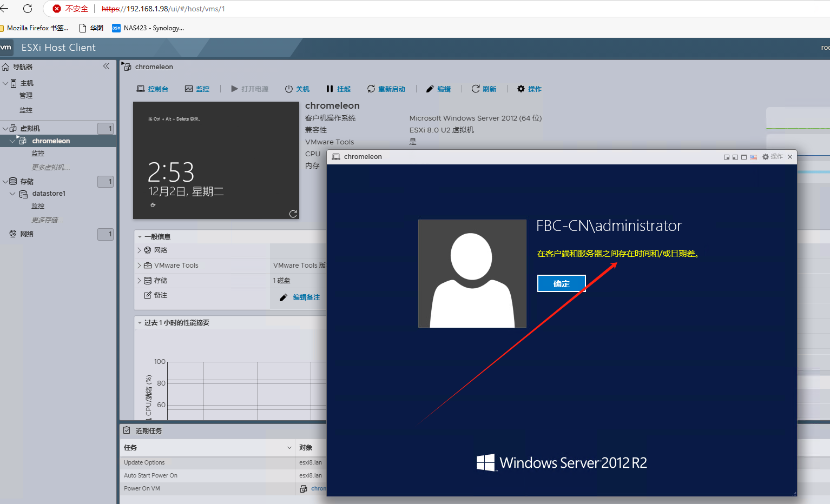Click the 监控 monitor toolbar button
The height and width of the screenshot is (504, 830).
click(197, 89)
